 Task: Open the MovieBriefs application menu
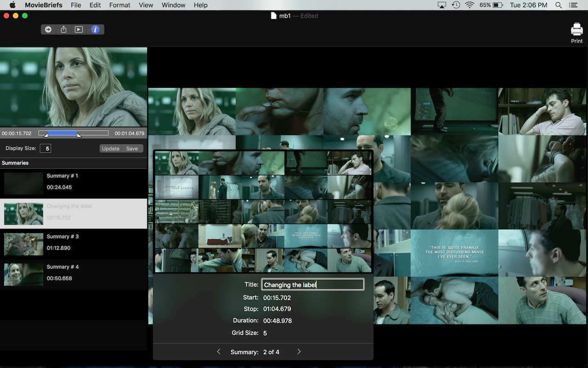pos(44,5)
